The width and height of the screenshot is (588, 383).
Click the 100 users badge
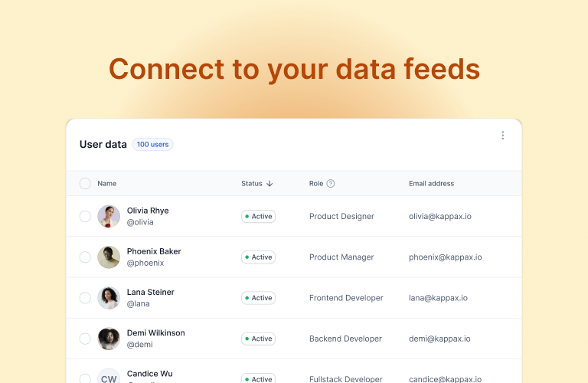tap(152, 145)
